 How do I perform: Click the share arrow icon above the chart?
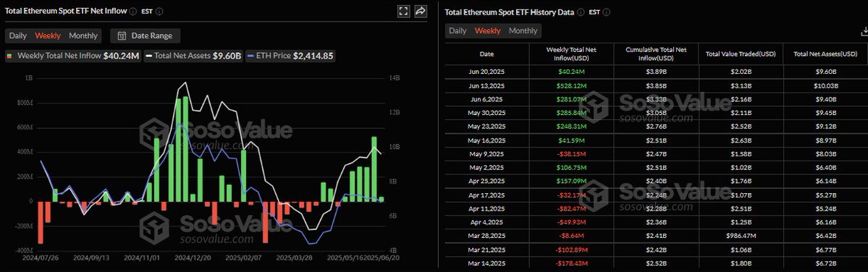pyautogui.click(x=421, y=11)
